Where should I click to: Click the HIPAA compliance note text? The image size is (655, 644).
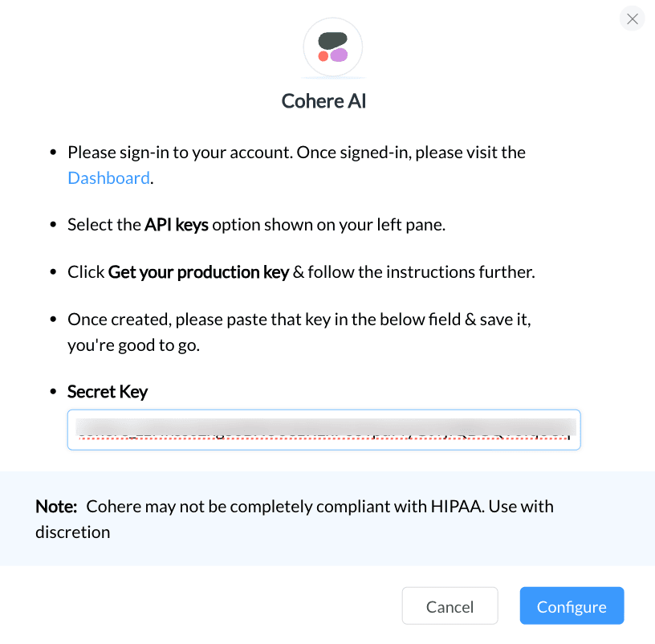(x=295, y=519)
